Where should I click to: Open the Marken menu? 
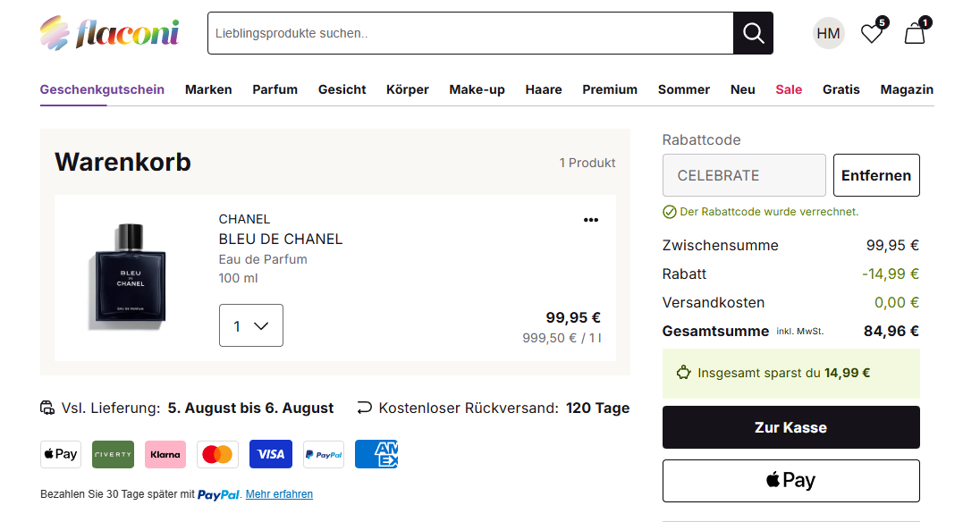point(208,89)
